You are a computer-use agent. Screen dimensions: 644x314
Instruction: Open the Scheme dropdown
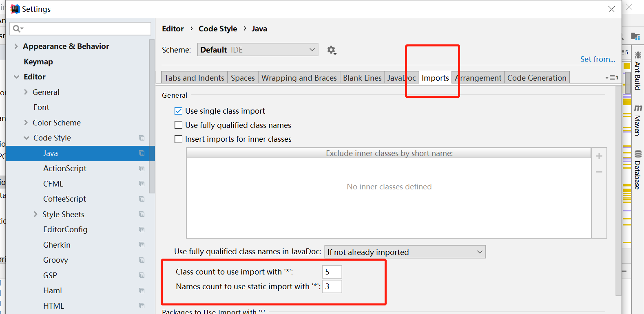coord(257,50)
